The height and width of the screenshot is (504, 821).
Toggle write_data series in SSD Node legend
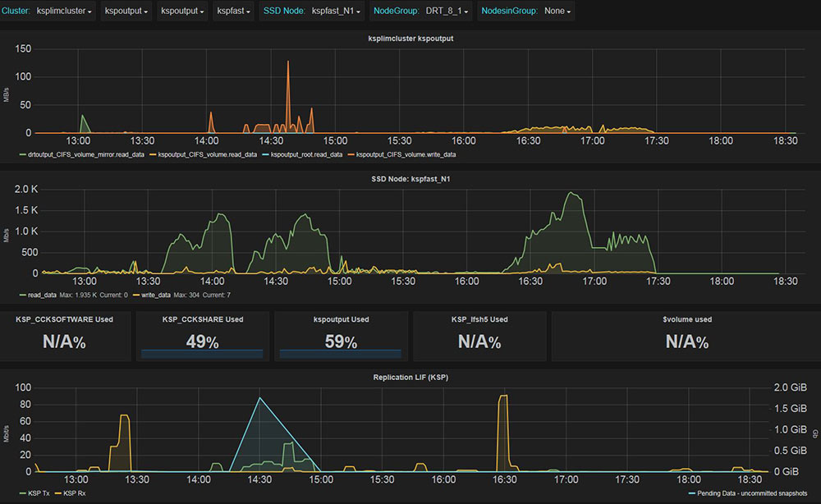tap(152, 296)
